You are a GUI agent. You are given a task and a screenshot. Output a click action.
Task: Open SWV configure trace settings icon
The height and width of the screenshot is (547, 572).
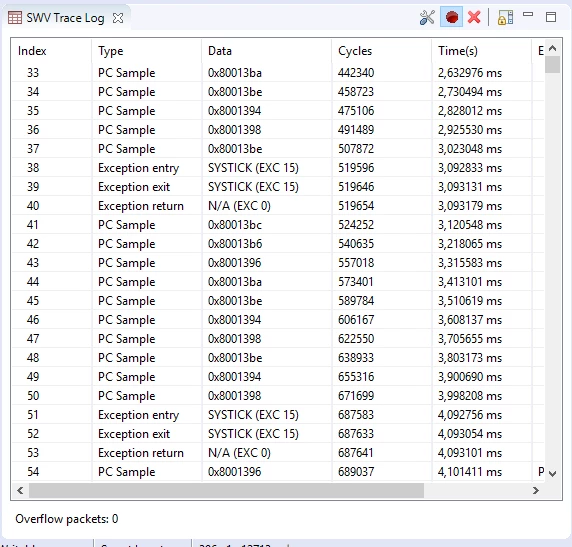(x=427, y=18)
